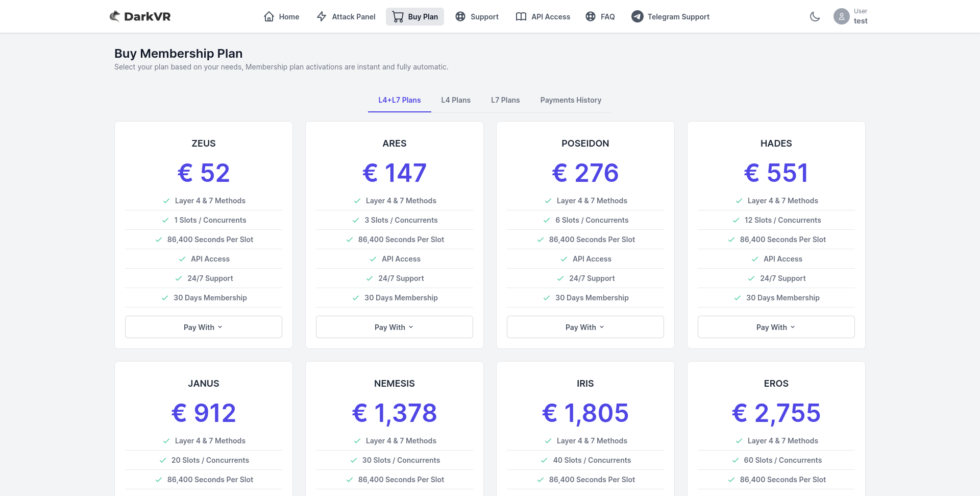Click the DarkVR logo icon
Screen dimensions: 980x496
click(115, 16)
